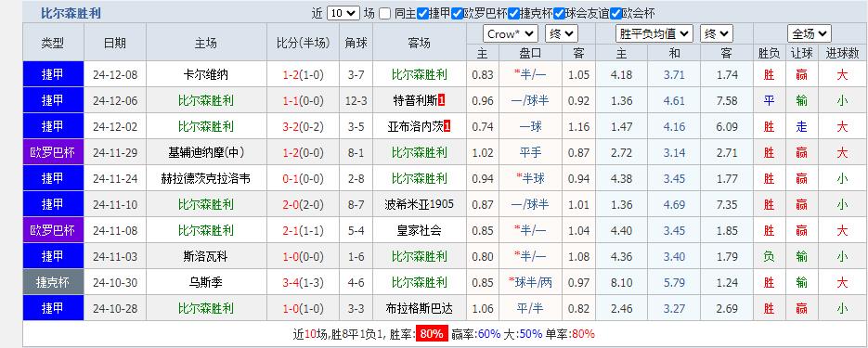Click the handicap 平/半
The width and height of the screenshot is (868, 348).
(530, 308)
